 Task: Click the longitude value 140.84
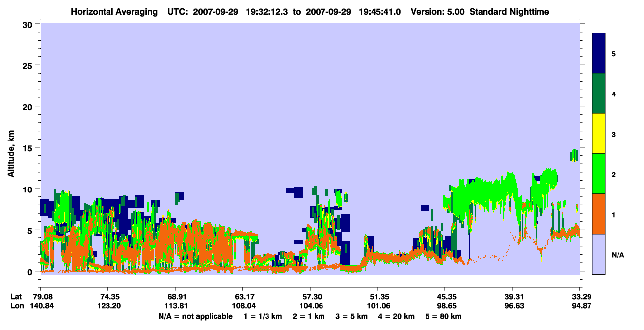(x=42, y=306)
